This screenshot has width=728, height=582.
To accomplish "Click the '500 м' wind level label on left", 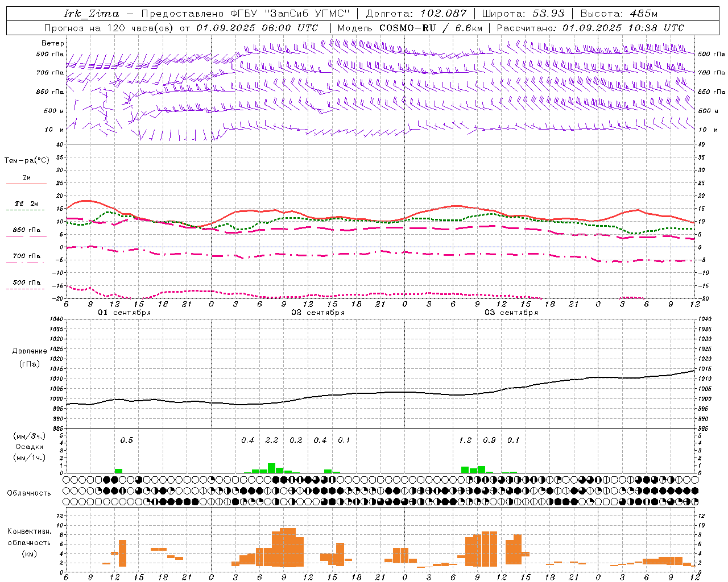I will [54, 111].
